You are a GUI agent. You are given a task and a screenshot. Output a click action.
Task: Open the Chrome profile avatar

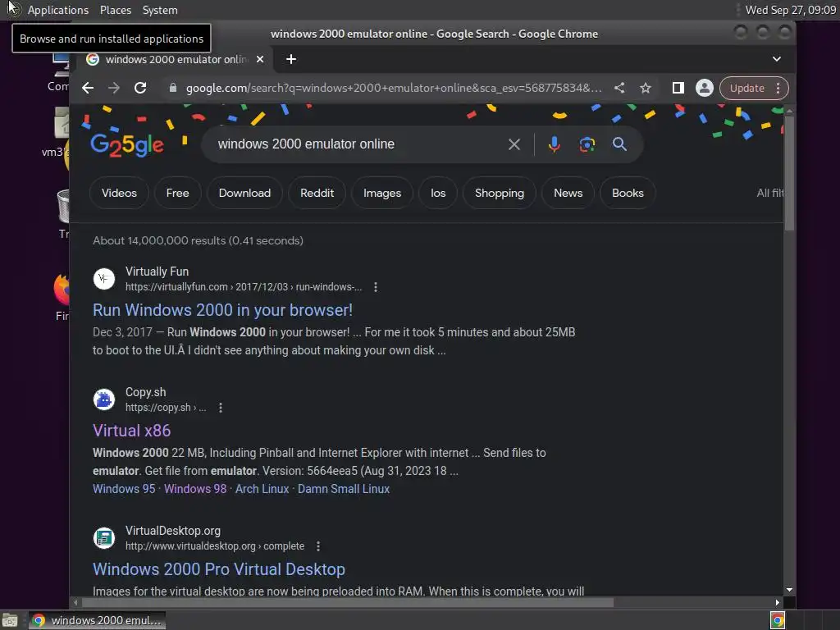[x=705, y=88]
